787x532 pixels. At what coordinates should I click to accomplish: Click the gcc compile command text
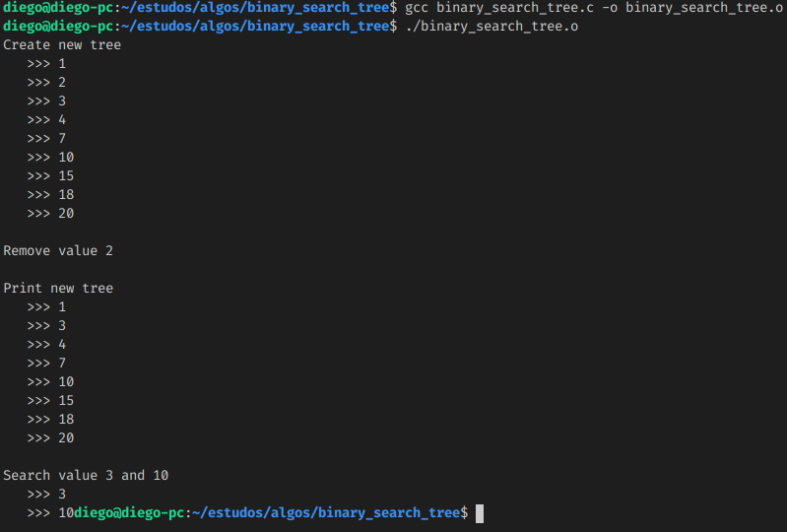click(x=594, y=8)
